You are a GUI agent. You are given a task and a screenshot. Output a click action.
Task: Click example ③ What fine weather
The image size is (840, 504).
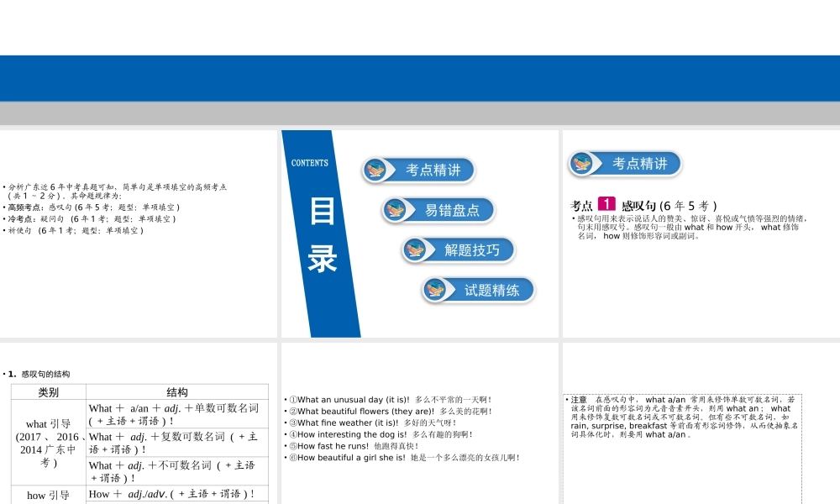(372, 423)
